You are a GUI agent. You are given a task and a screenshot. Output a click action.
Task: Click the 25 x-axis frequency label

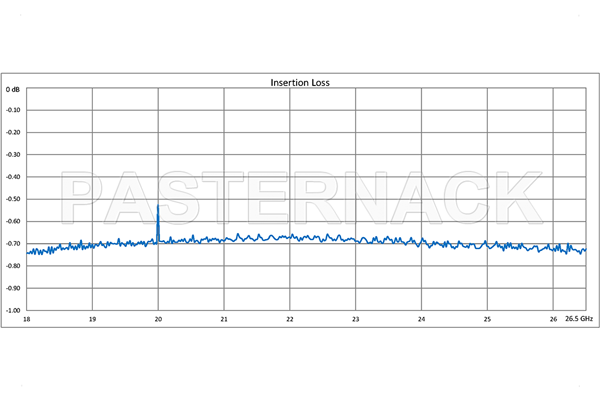pyautogui.click(x=487, y=319)
